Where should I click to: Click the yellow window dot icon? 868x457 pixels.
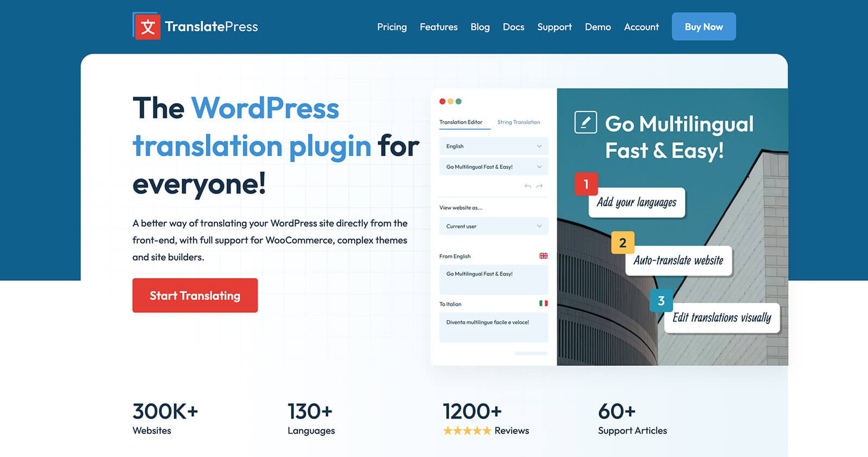pos(450,101)
